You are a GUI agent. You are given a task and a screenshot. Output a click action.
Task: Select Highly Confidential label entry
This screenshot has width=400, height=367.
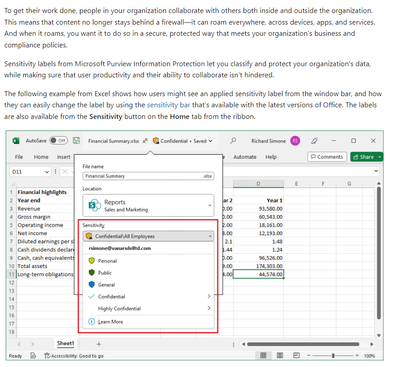tap(148, 308)
